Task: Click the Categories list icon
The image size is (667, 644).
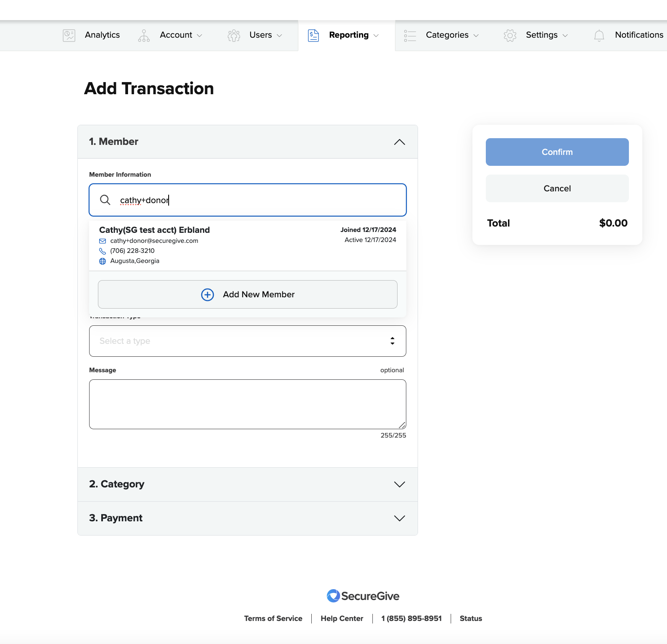Action: point(410,35)
